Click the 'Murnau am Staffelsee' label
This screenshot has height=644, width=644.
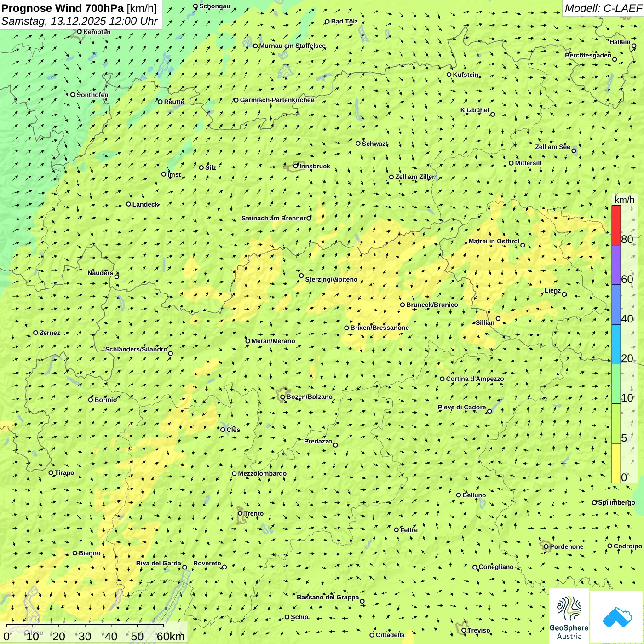click(293, 46)
